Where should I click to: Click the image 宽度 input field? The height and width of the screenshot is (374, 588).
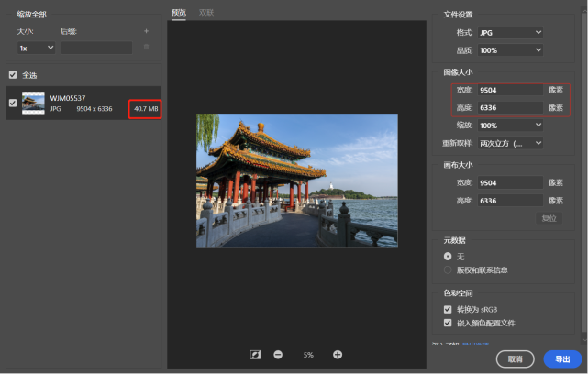511,91
